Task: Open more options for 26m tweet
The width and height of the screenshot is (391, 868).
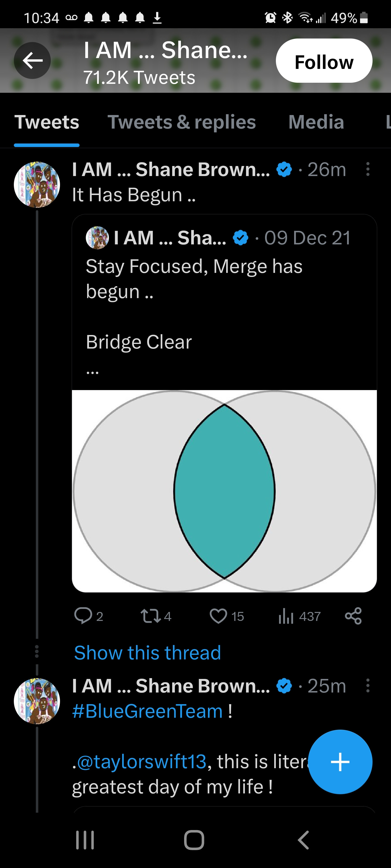Action: point(368,169)
